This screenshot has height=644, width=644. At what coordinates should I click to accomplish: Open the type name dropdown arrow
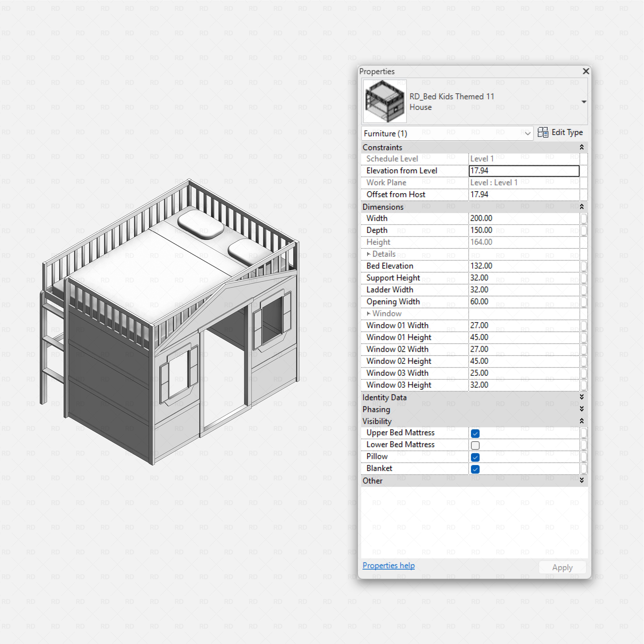[x=584, y=102]
